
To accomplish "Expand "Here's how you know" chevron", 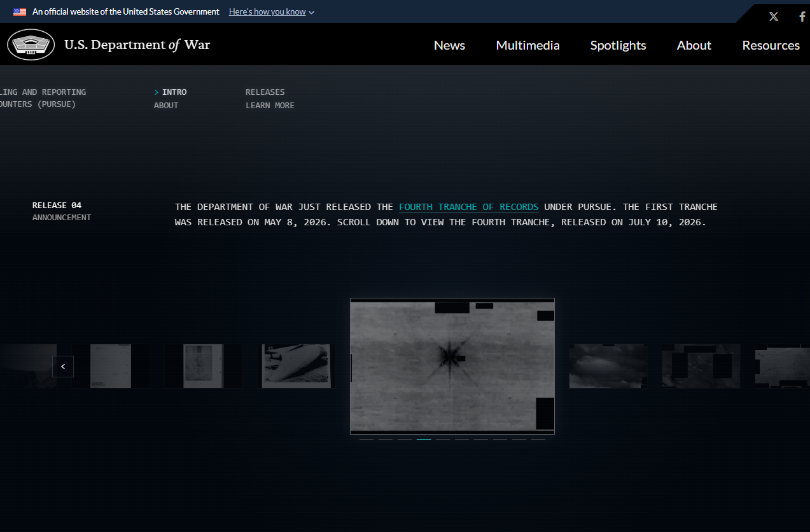I will pos(311,13).
